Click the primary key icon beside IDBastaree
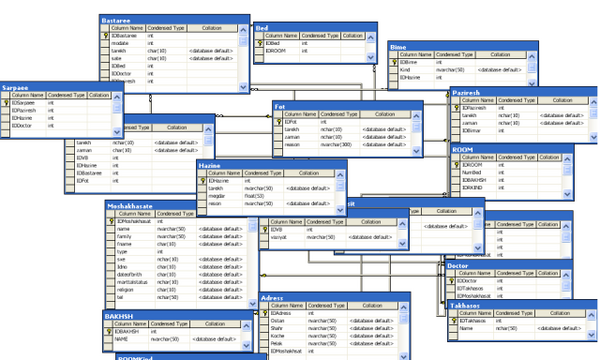 click(x=106, y=36)
